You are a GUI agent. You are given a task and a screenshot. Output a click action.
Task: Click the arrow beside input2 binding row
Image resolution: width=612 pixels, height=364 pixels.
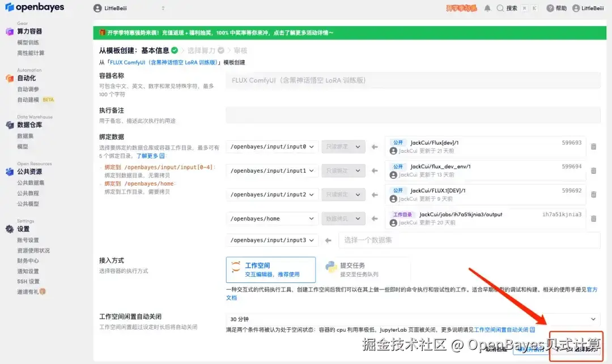click(375, 195)
